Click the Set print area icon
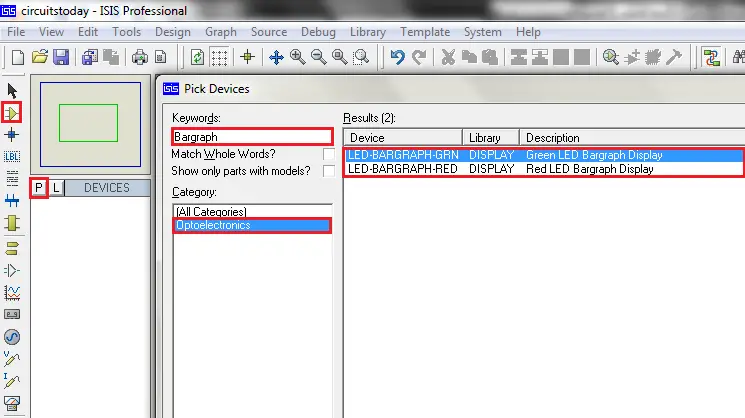745x418 pixels. tap(161, 57)
